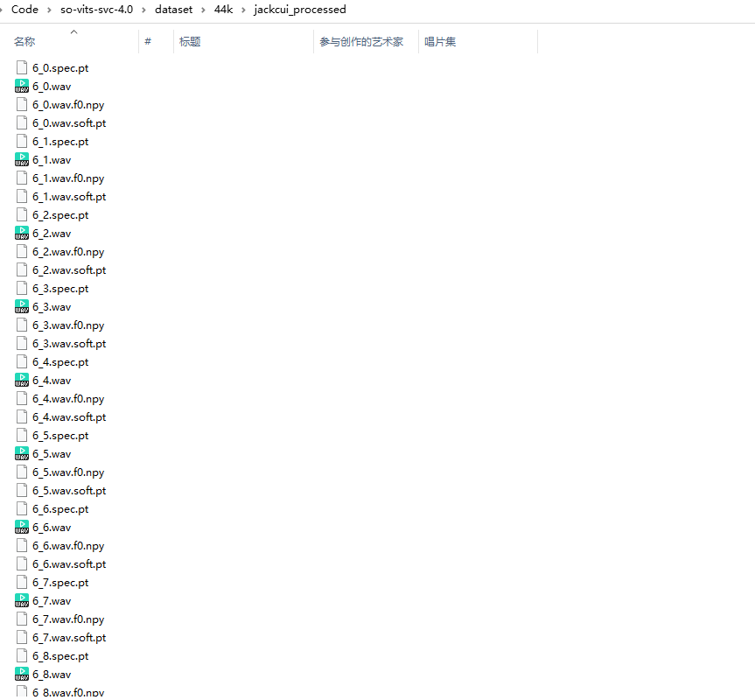Click the file icon of 6_0.wav.soft.pt
The width and height of the screenshot is (755, 700).
coord(22,122)
